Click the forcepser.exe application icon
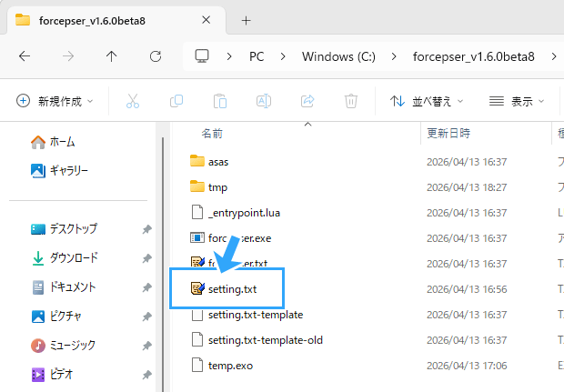The width and height of the screenshot is (564, 392). (197, 238)
